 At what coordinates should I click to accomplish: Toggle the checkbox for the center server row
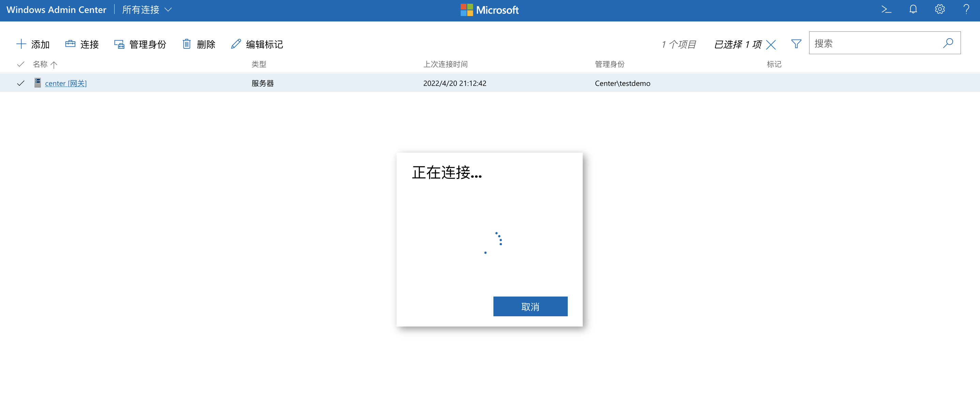coord(21,83)
